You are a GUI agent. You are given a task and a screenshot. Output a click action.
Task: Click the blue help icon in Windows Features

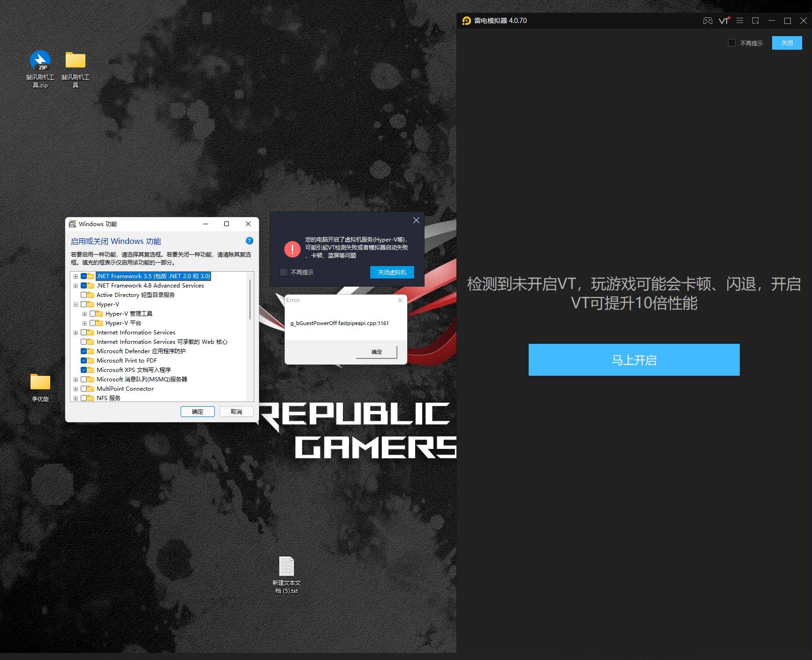click(250, 241)
